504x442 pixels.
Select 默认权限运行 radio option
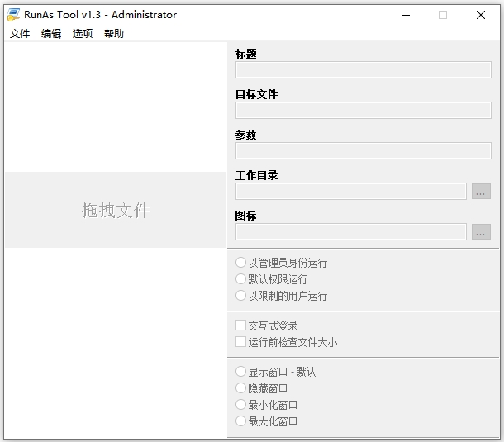click(240, 278)
